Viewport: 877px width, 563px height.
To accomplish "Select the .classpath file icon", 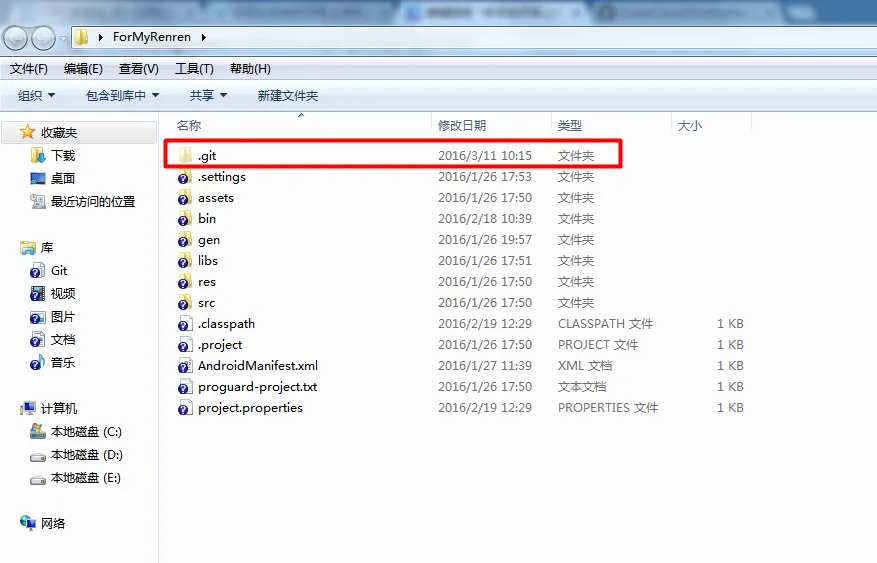I will pyautogui.click(x=185, y=324).
